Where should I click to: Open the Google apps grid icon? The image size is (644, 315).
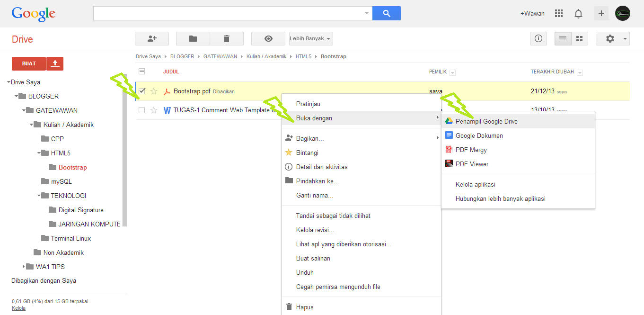pos(559,13)
